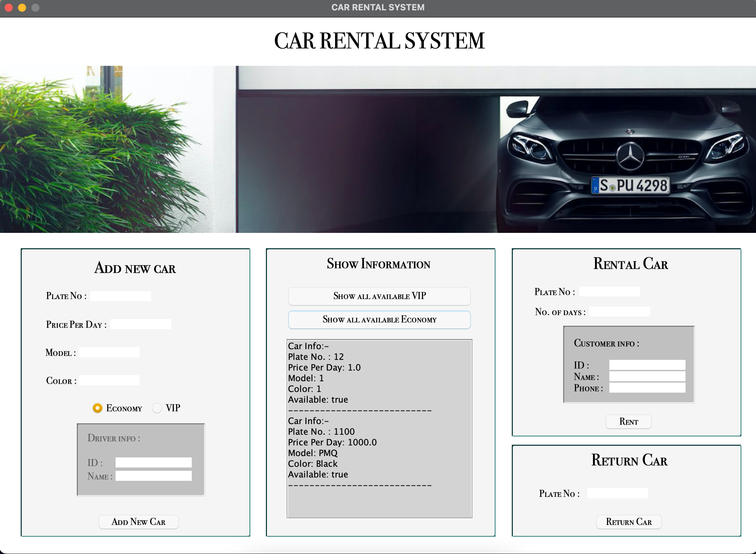Click the Customer info Phone field
The height and width of the screenshot is (554, 756).
(x=647, y=388)
